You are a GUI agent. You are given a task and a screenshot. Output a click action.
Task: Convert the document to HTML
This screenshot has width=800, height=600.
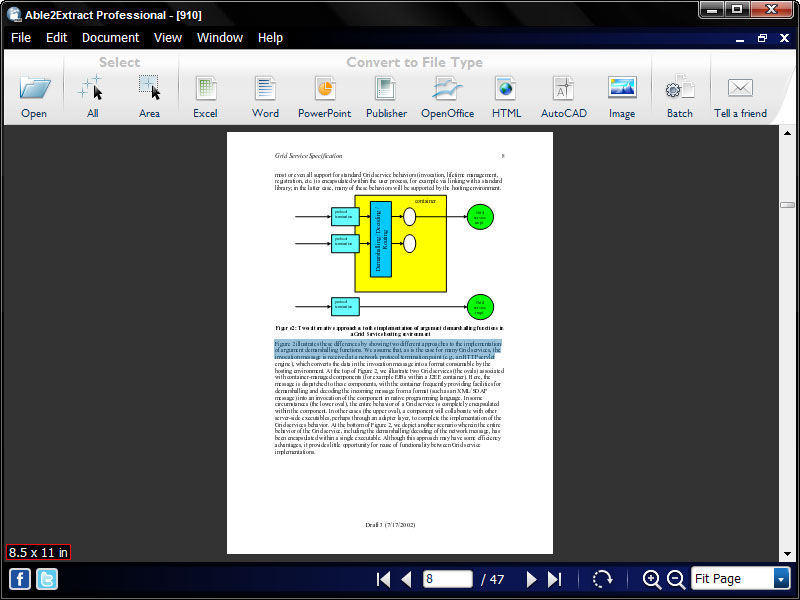506,90
